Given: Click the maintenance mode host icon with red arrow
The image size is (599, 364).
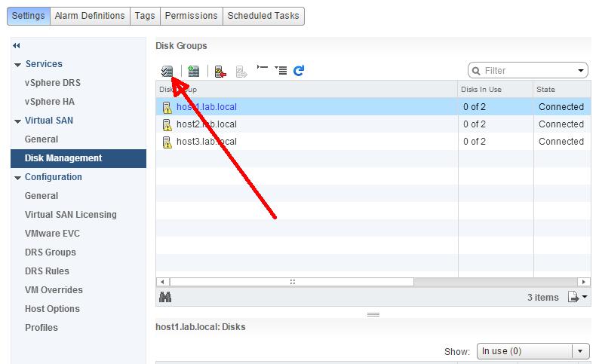Looking at the screenshot, I should 220,71.
